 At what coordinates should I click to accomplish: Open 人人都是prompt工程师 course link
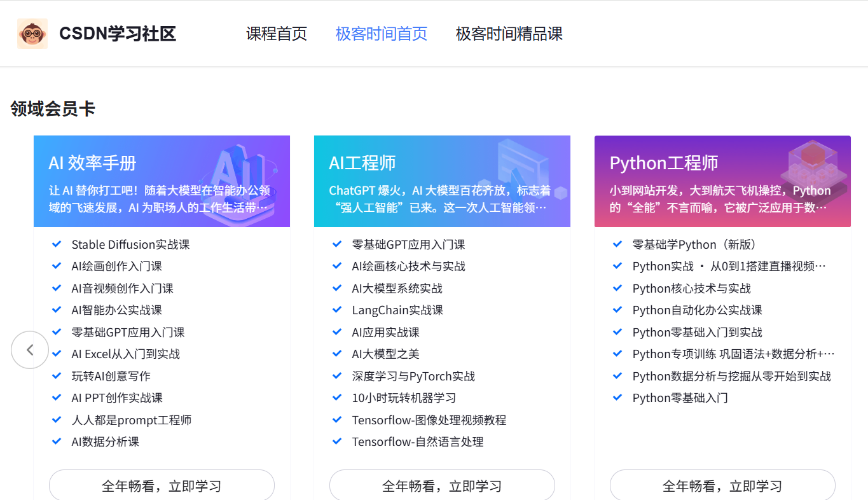132,420
